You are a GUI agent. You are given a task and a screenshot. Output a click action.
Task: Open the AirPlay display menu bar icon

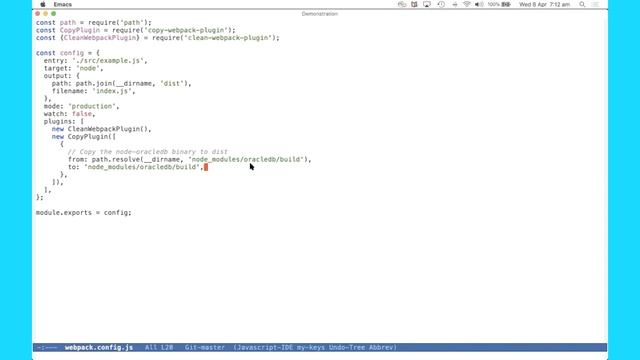point(427,4)
